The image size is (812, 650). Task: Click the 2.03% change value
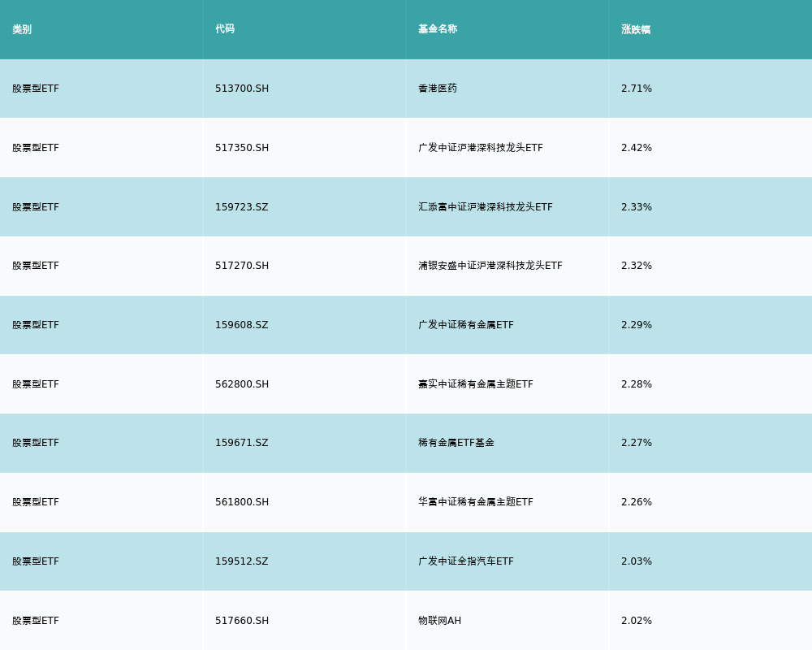(637, 562)
